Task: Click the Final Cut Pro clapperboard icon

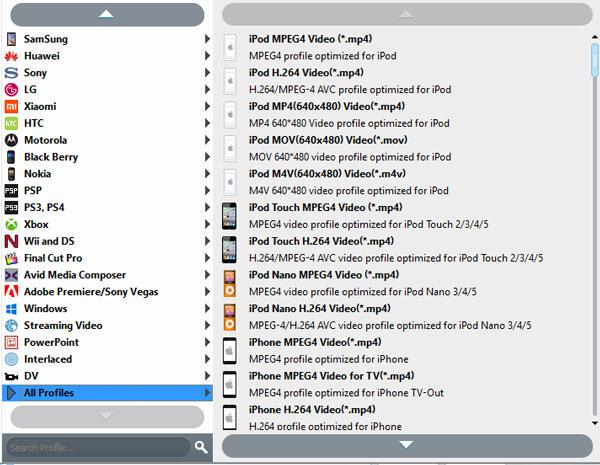Action: pos(11,258)
